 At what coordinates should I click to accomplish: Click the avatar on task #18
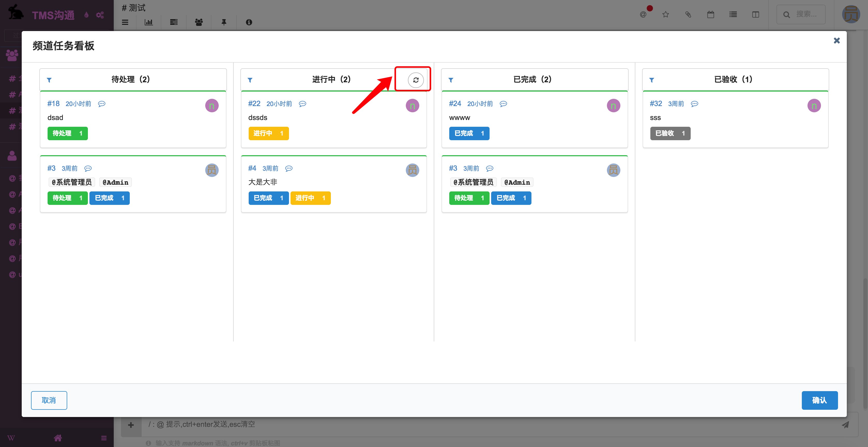pyautogui.click(x=212, y=106)
